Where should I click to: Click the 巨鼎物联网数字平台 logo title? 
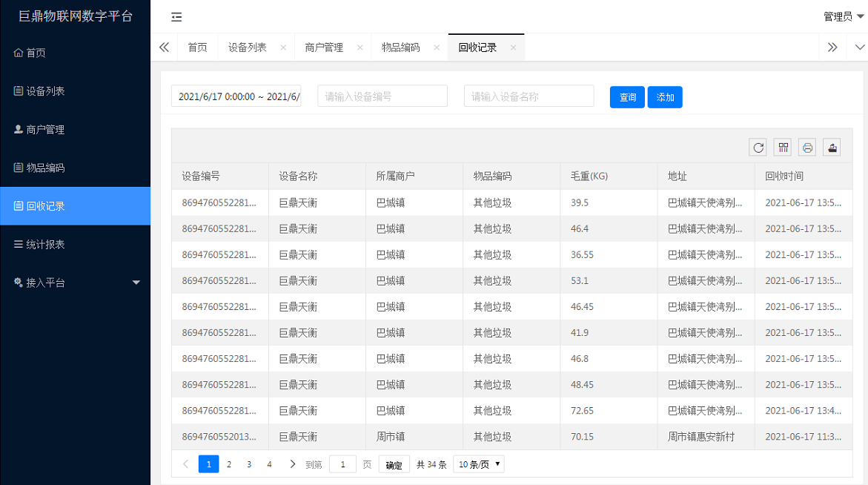(76, 16)
